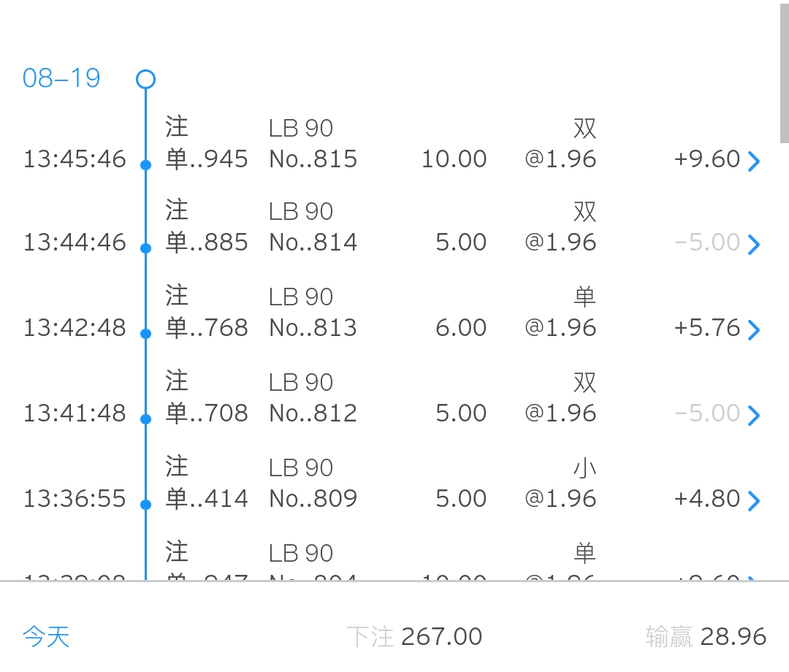Click the 08-19 date label
Image resolution: width=789 pixels, height=672 pixels.
coord(61,78)
